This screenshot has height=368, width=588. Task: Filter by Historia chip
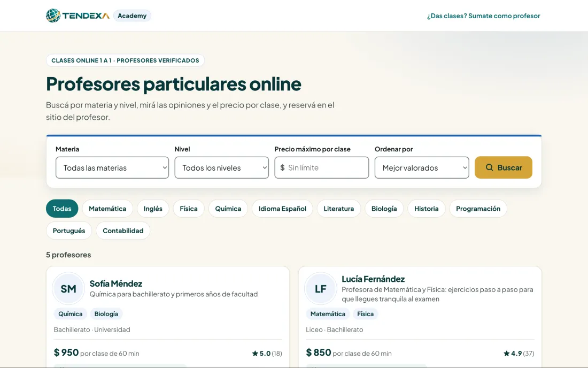click(x=427, y=209)
